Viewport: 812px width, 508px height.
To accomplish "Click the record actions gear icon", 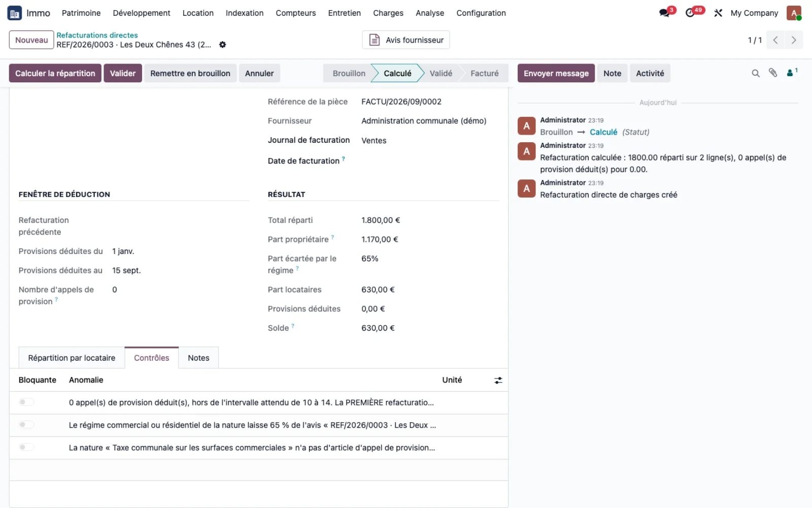I will click(222, 45).
